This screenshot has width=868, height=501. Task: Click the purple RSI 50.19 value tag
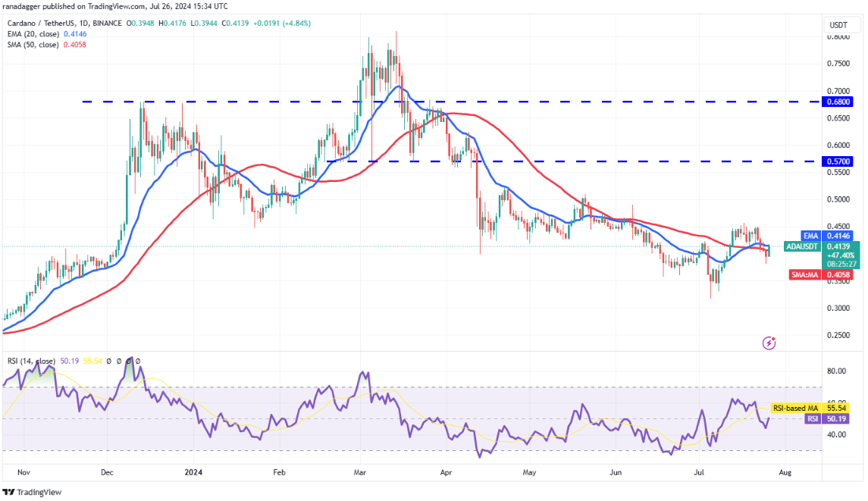(828, 419)
